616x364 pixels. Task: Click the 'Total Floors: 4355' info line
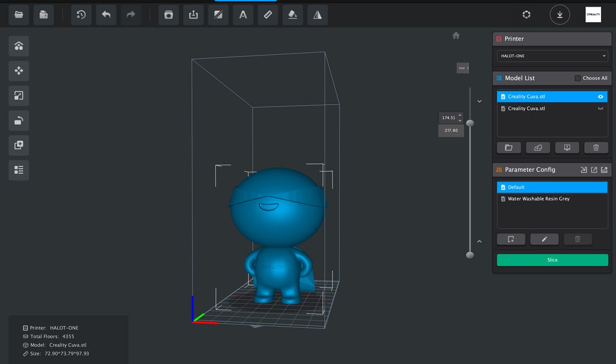point(48,336)
